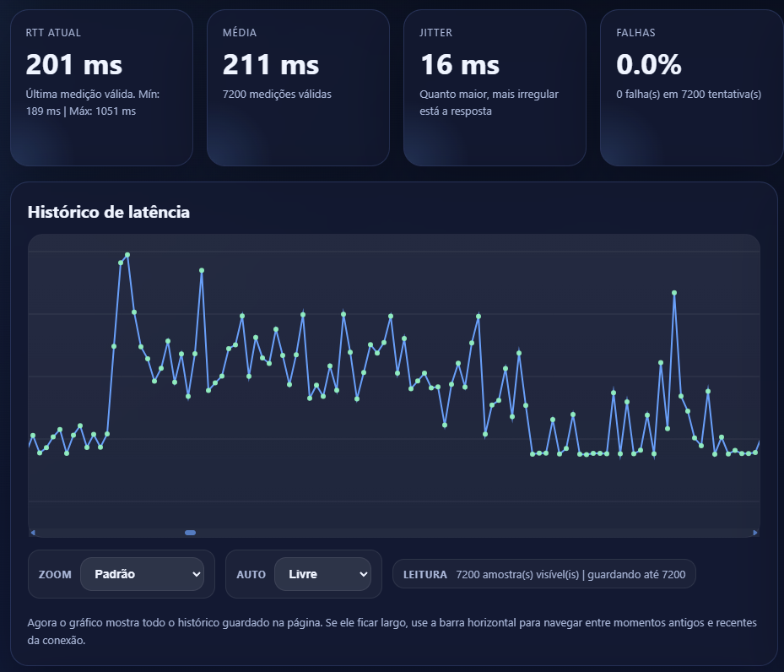Click the right arrow of the chart scrollbar
The width and height of the screenshot is (784, 672).
pos(755,533)
